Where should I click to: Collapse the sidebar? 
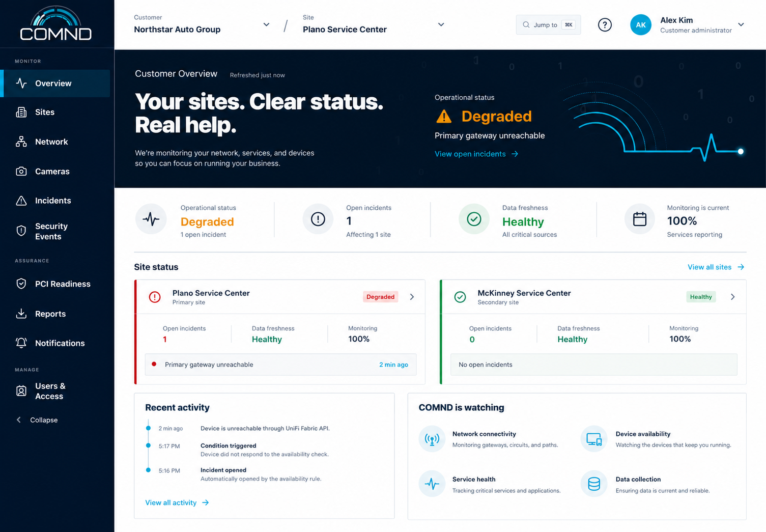click(x=37, y=420)
